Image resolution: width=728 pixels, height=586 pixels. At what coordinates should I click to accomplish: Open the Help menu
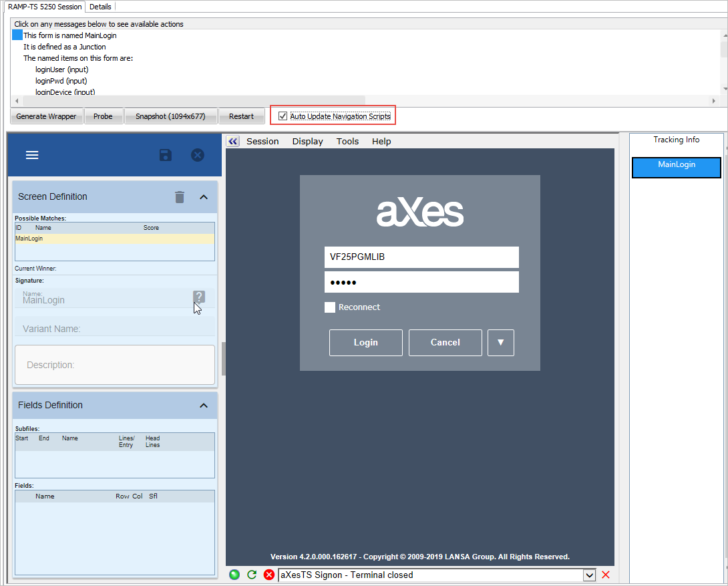[381, 141]
